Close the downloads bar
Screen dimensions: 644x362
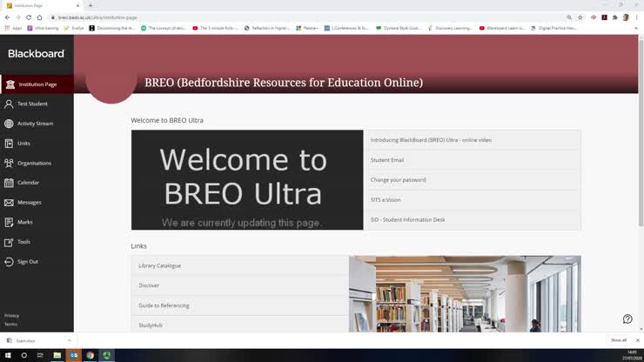[x=637, y=340]
